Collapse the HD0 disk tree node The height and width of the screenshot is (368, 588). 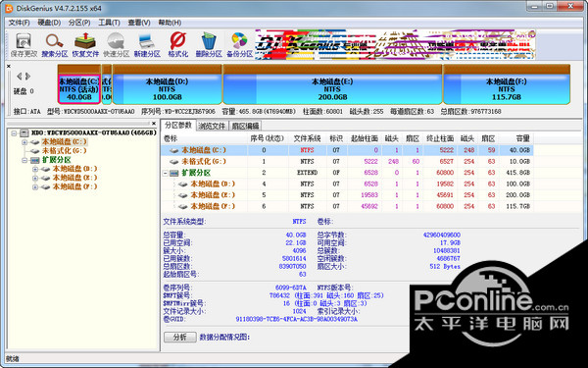[x=15, y=132]
